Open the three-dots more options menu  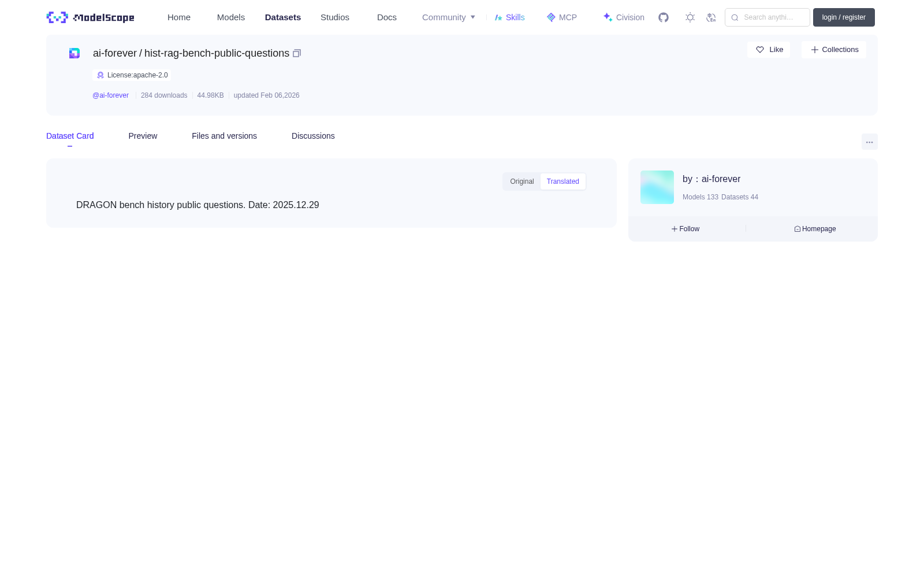[870, 142]
